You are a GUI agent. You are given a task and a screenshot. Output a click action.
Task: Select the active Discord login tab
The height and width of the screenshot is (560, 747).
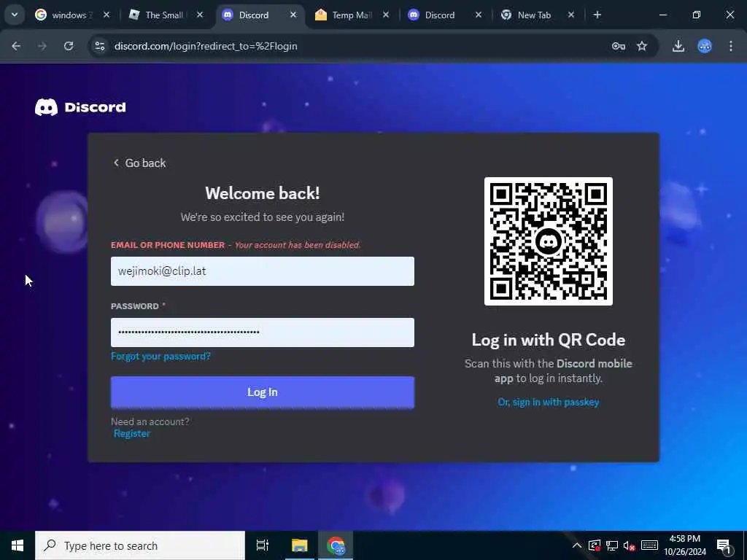(260, 15)
